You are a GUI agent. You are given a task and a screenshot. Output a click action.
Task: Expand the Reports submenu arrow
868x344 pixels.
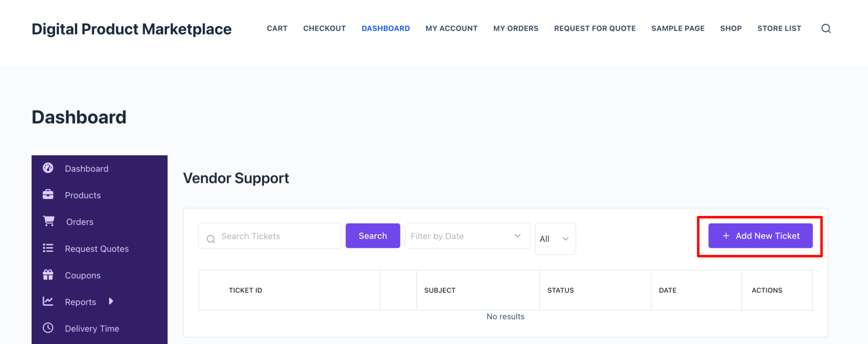[x=111, y=301]
